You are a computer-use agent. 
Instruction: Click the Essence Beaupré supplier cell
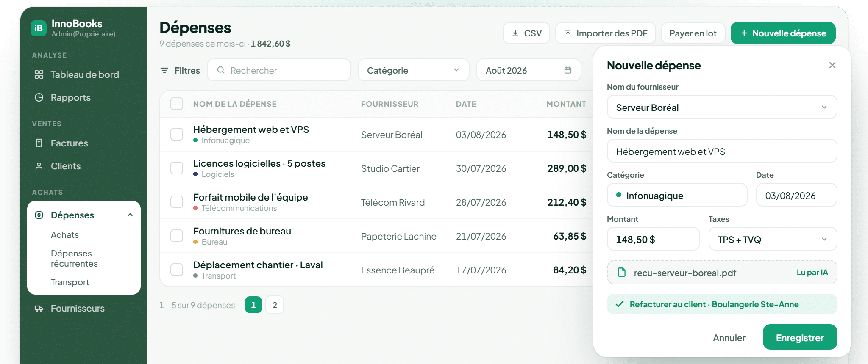pyautogui.click(x=398, y=270)
